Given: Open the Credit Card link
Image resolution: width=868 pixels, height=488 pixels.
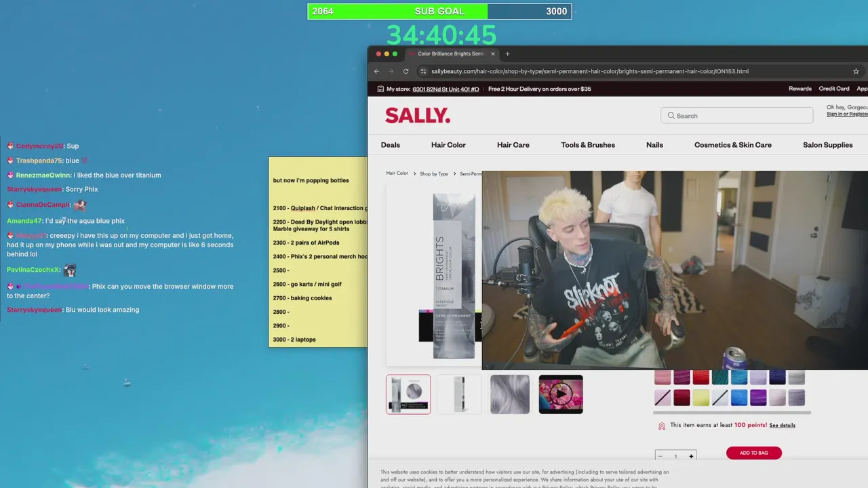Looking at the screenshot, I should pyautogui.click(x=834, y=89).
